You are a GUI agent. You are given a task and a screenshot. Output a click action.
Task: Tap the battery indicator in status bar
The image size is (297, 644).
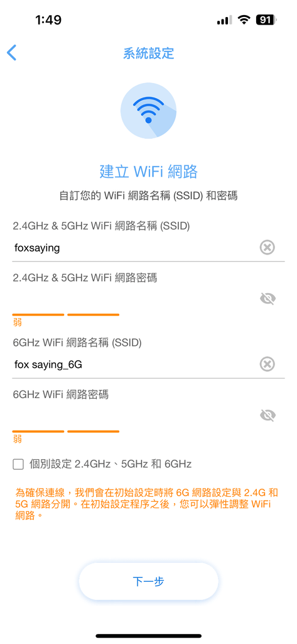pos(266,19)
